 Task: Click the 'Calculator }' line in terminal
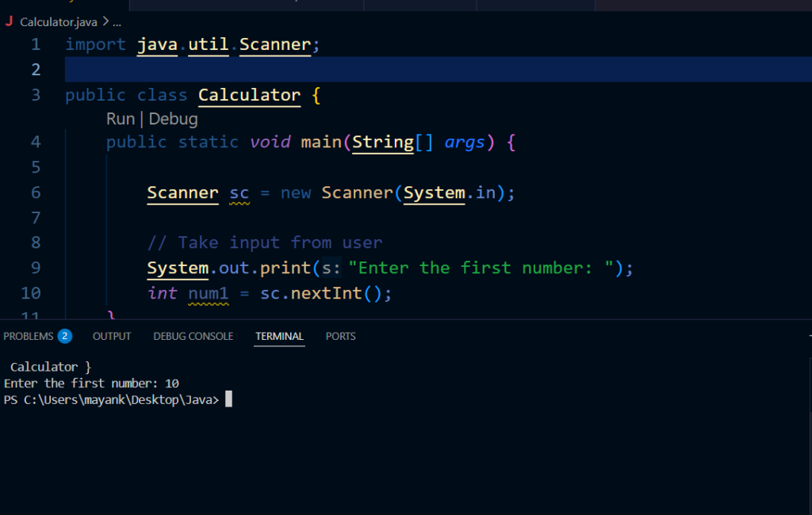[x=51, y=367]
